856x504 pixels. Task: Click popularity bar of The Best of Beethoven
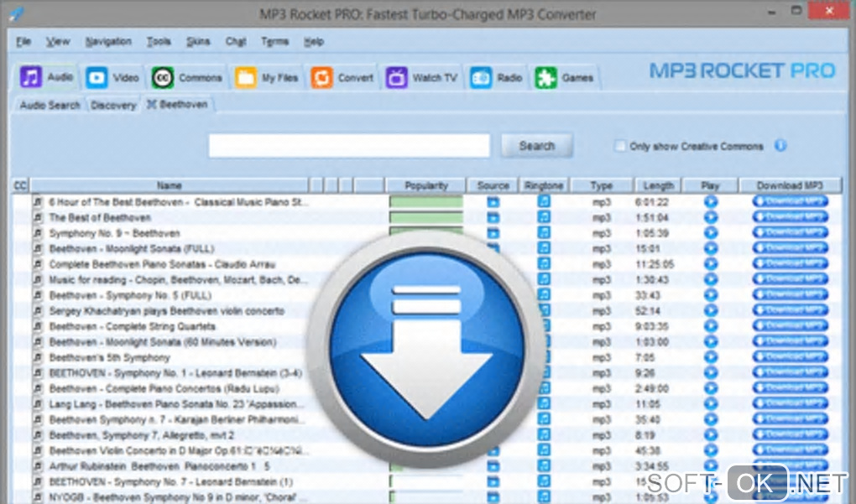(425, 217)
